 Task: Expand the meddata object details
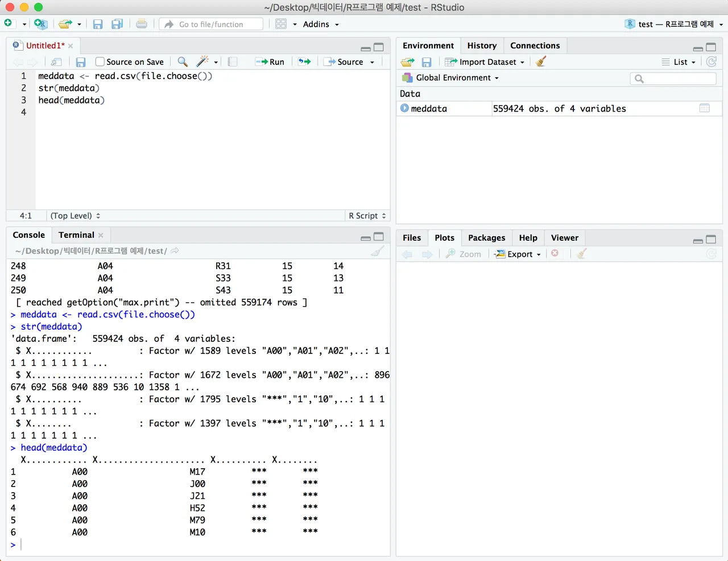pos(404,108)
